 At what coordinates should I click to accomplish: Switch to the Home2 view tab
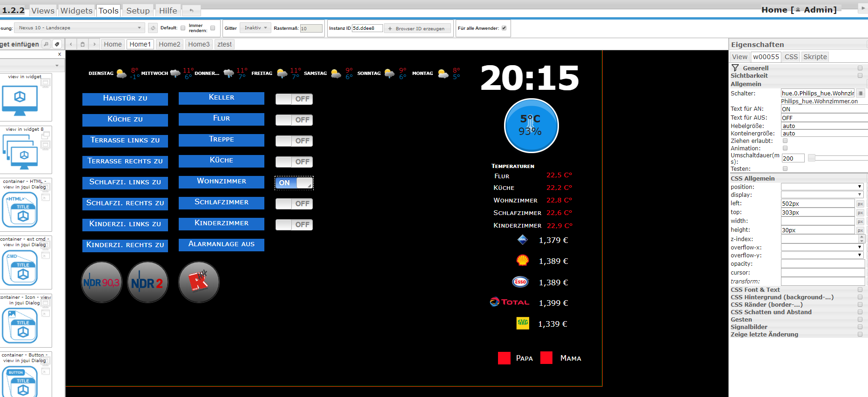click(169, 44)
